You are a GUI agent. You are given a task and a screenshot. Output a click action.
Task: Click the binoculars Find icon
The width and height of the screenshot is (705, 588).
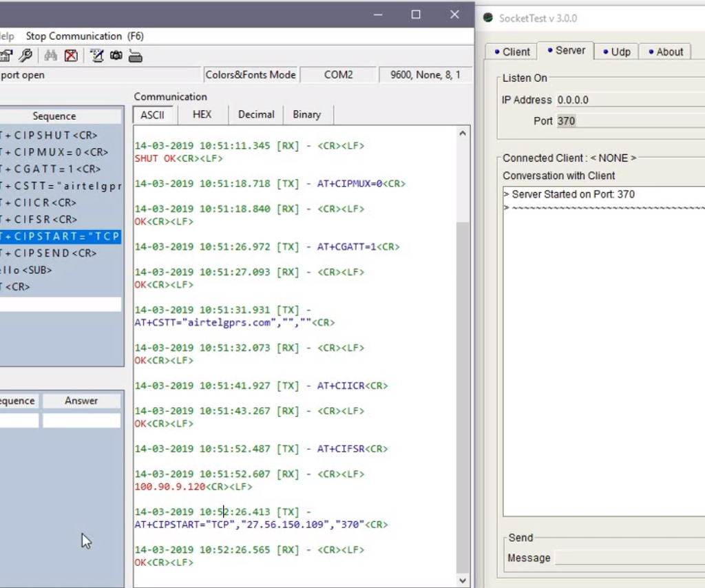(50, 56)
